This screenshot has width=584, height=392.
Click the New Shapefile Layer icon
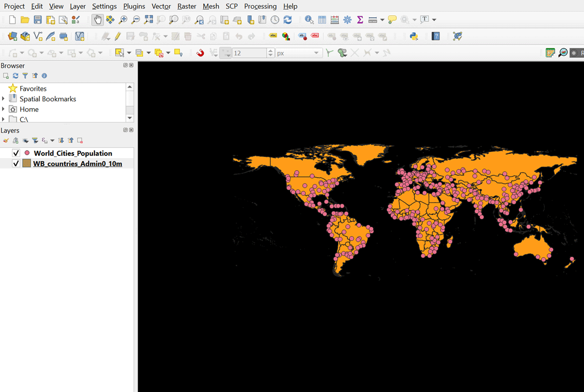point(38,37)
